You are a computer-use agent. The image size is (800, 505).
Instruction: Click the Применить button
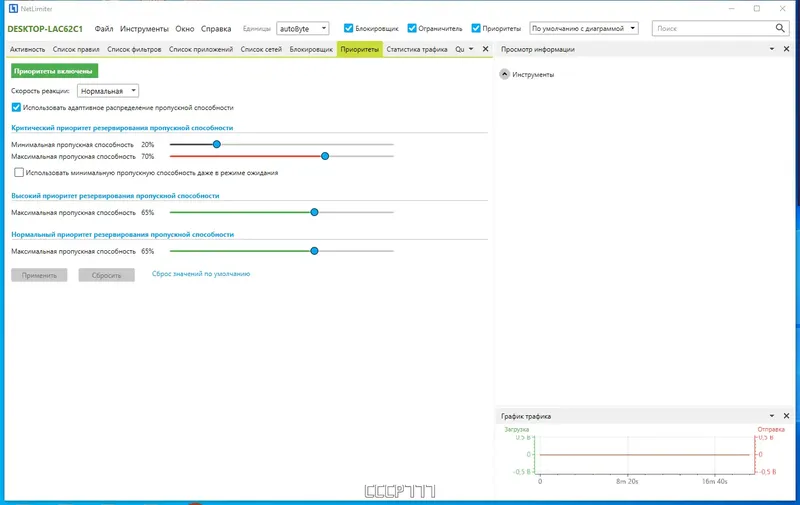coord(39,275)
